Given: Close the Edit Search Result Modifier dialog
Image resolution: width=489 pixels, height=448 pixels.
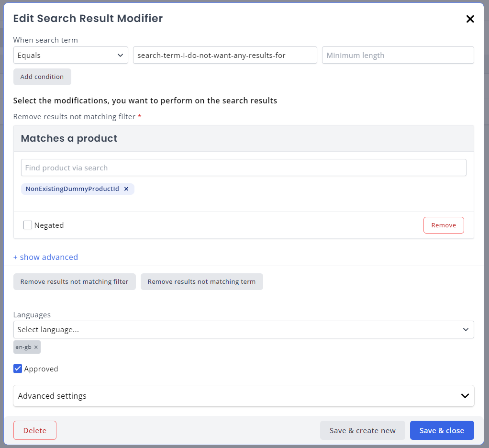Looking at the screenshot, I should click(470, 19).
